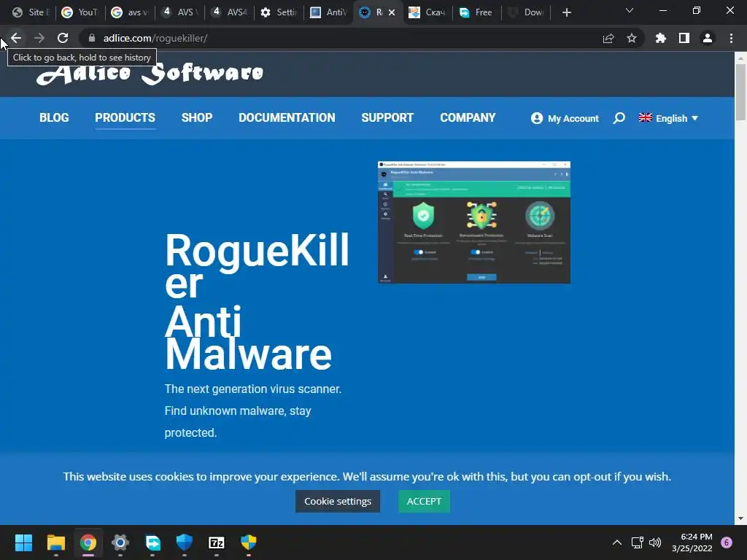Image resolution: width=747 pixels, height=560 pixels.
Task: Click the page vertical scrollbar thumb
Action: 740,91
